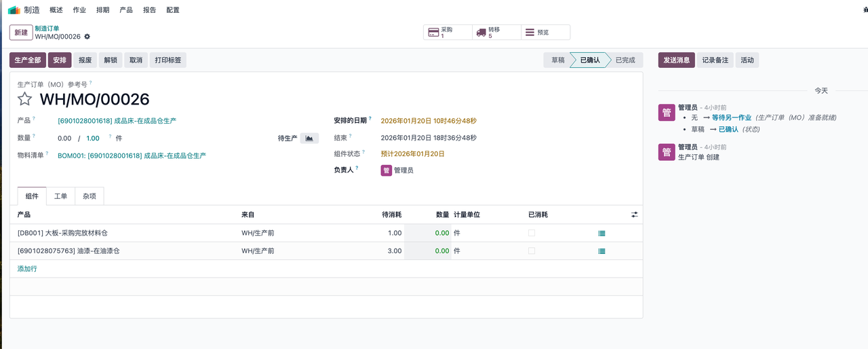Click 预计2026年01月20日 component status
This screenshot has height=349, width=868.
click(x=412, y=154)
